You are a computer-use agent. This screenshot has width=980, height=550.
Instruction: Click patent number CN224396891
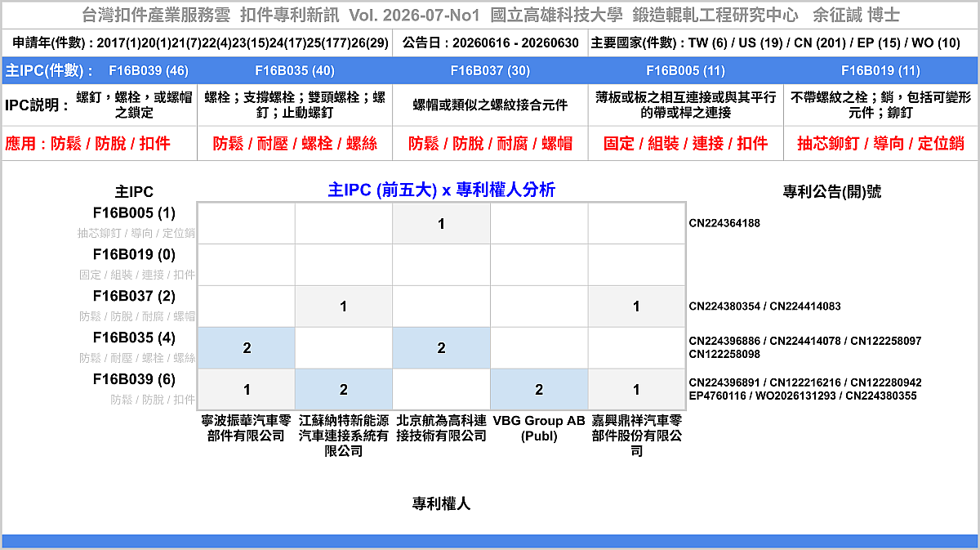coord(724,382)
